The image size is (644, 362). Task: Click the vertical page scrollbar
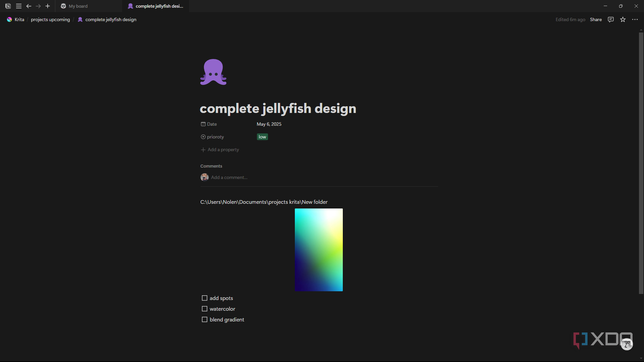point(641,163)
